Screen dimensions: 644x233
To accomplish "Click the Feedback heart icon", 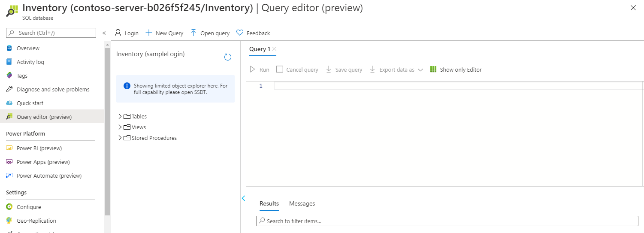I will click(x=240, y=33).
